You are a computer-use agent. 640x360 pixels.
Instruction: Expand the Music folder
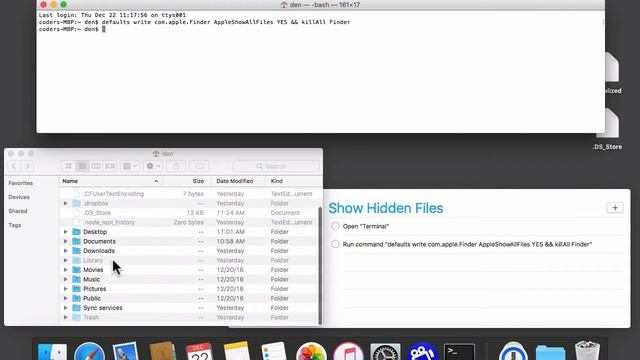[66, 279]
